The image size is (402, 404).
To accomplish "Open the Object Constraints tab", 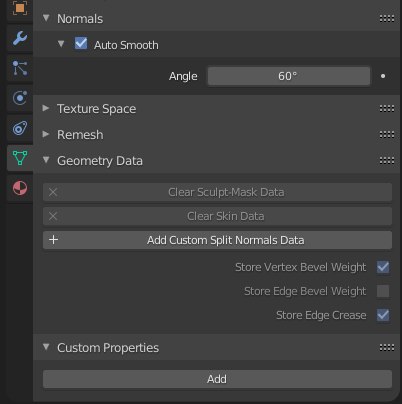I will 20,128.
